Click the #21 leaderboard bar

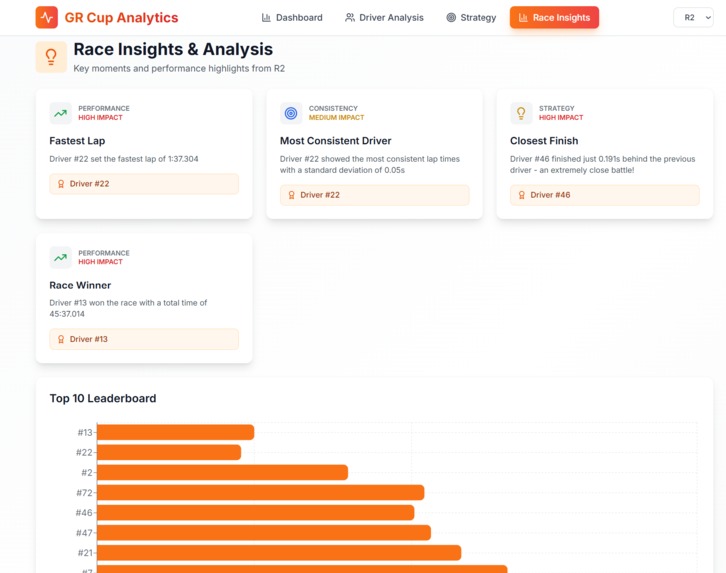tap(279, 553)
